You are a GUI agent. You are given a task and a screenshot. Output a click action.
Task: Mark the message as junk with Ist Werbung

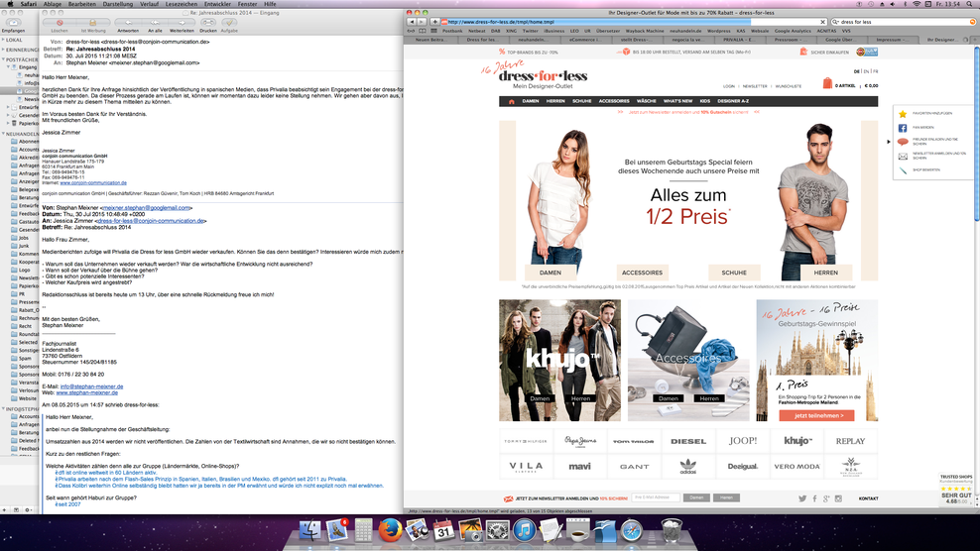pos(92,23)
